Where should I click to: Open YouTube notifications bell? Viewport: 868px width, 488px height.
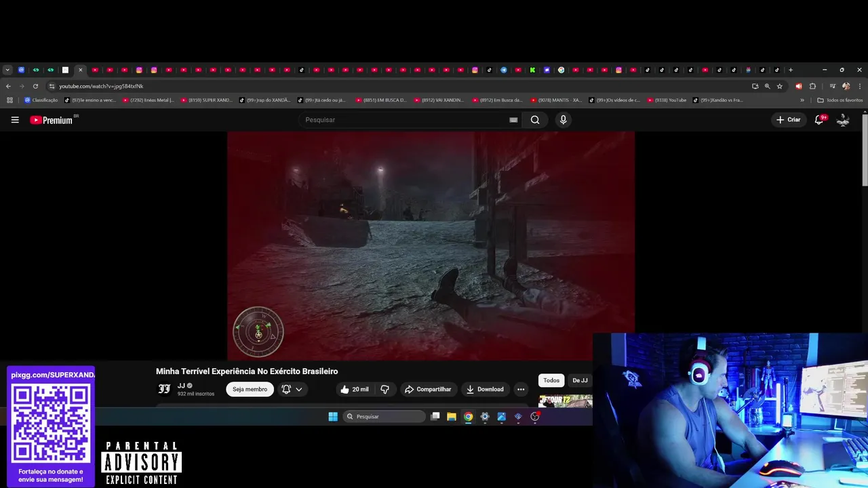click(x=819, y=120)
